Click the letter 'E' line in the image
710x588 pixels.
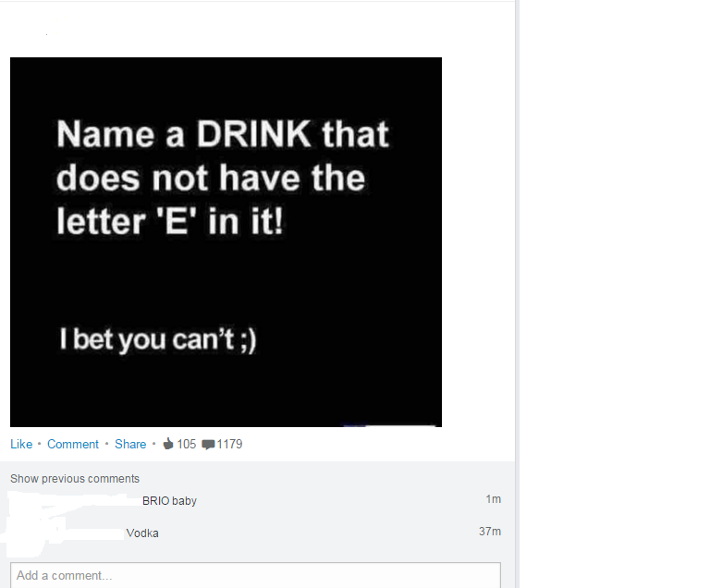click(170, 221)
